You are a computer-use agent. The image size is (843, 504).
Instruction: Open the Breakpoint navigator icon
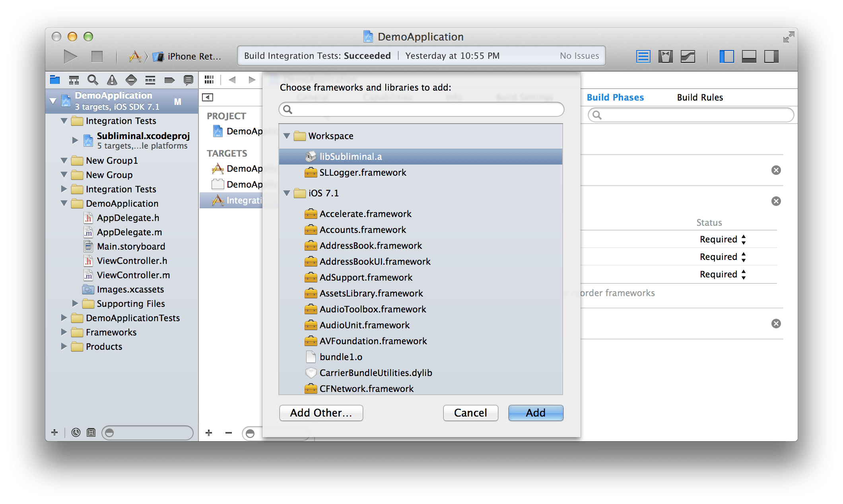pos(169,80)
